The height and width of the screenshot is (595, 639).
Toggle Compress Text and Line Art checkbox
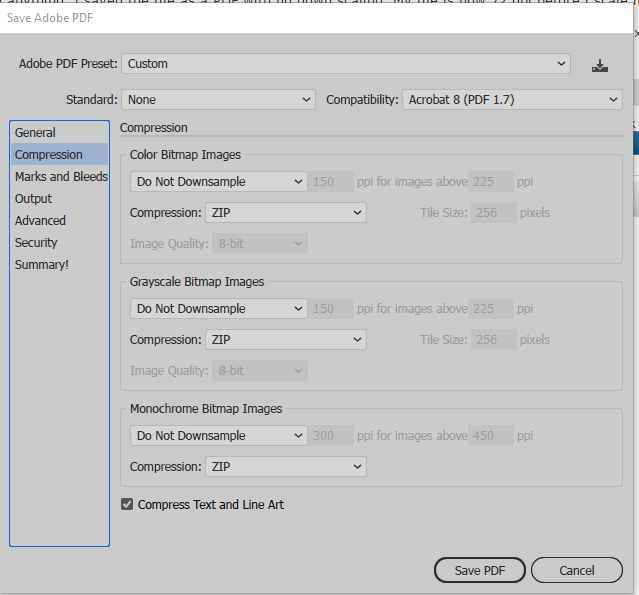pyautogui.click(x=127, y=505)
